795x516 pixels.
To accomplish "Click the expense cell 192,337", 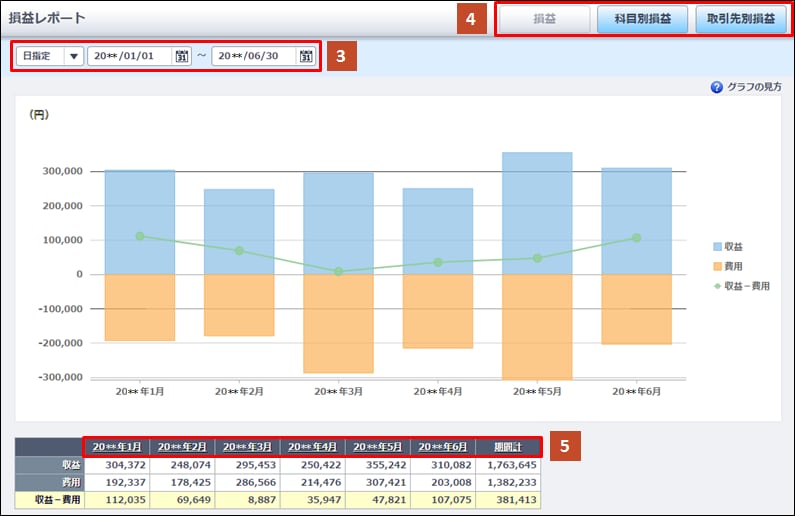I will [117, 482].
